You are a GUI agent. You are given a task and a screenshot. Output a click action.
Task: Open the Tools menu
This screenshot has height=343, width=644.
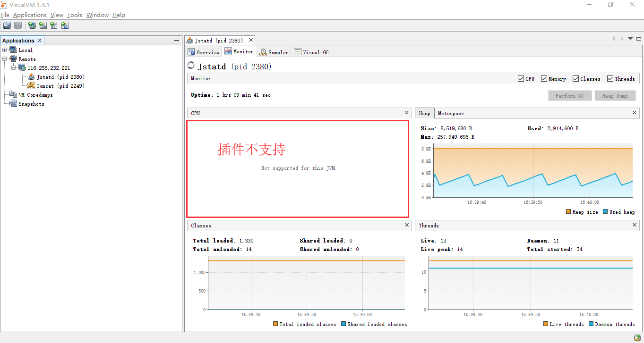point(75,15)
